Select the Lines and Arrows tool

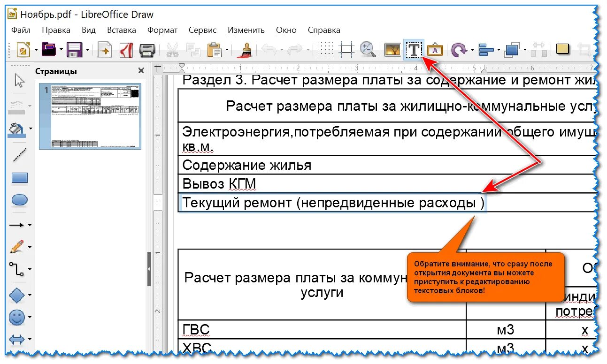tap(17, 225)
